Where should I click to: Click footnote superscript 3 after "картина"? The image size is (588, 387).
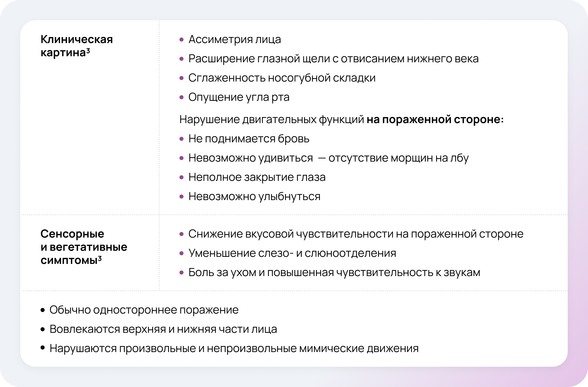pos(88,51)
